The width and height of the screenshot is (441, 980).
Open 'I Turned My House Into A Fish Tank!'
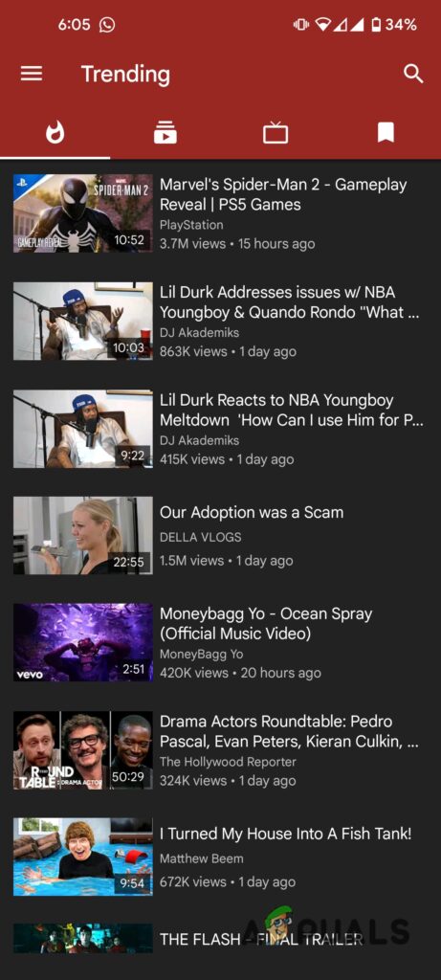[285, 834]
